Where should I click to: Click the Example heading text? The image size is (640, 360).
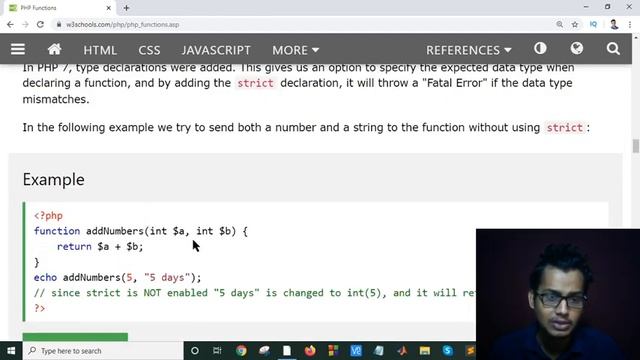pos(53,180)
